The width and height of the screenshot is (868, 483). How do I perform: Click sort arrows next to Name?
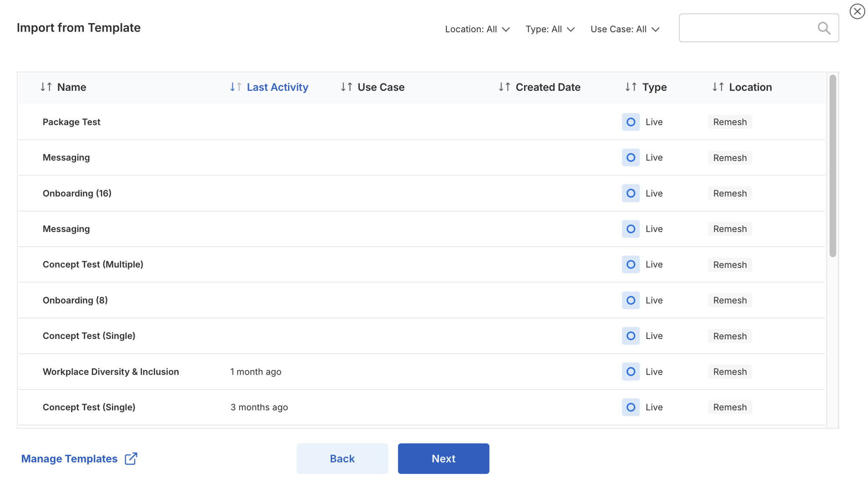click(46, 87)
